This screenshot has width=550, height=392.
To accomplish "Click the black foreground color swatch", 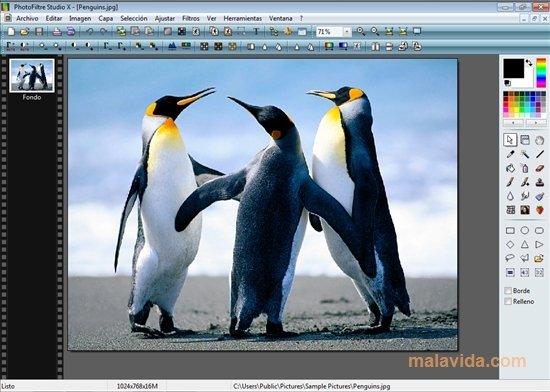I will pyautogui.click(x=514, y=68).
